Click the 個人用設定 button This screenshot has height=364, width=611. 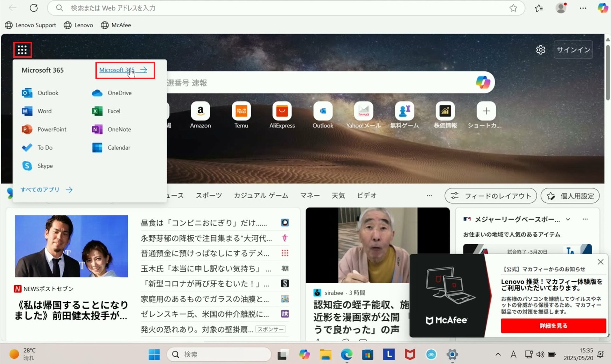(x=570, y=196)
